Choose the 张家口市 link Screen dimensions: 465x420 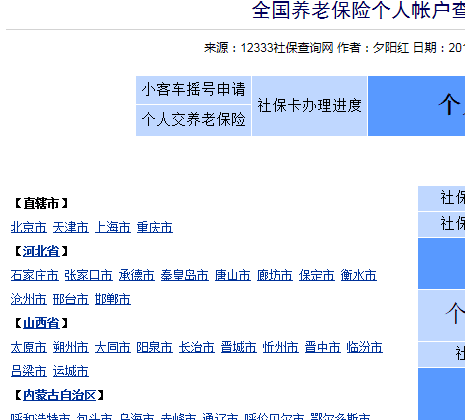[89, 275]
